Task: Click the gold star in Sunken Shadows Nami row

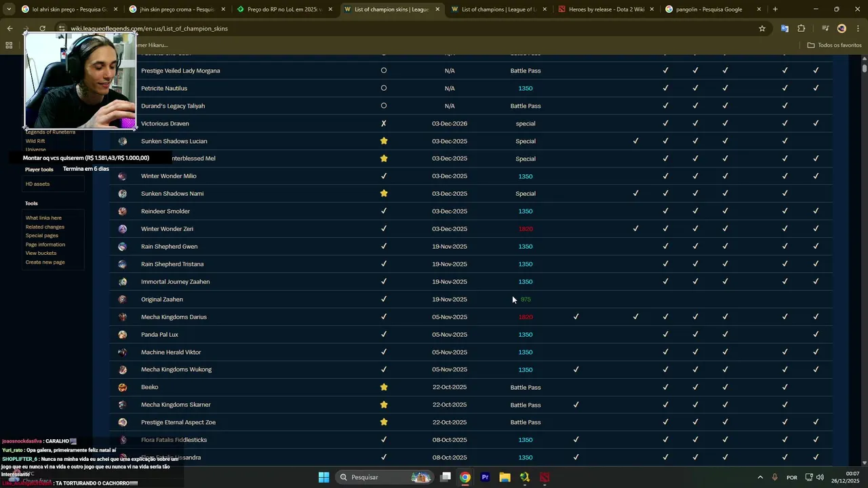Action: [384, 193]
